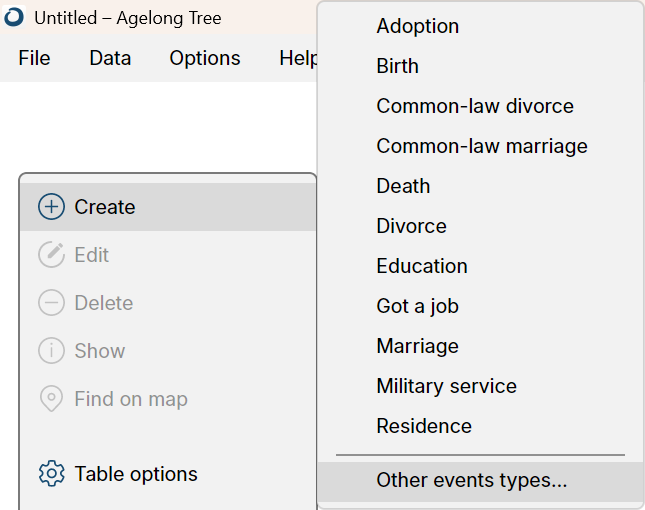Open the Help menu
Screen dimensions: 645x510
[x=299, y=58]
